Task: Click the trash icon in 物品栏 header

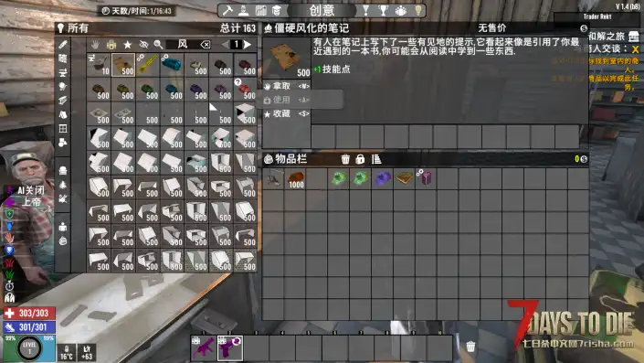Action: 345,159
